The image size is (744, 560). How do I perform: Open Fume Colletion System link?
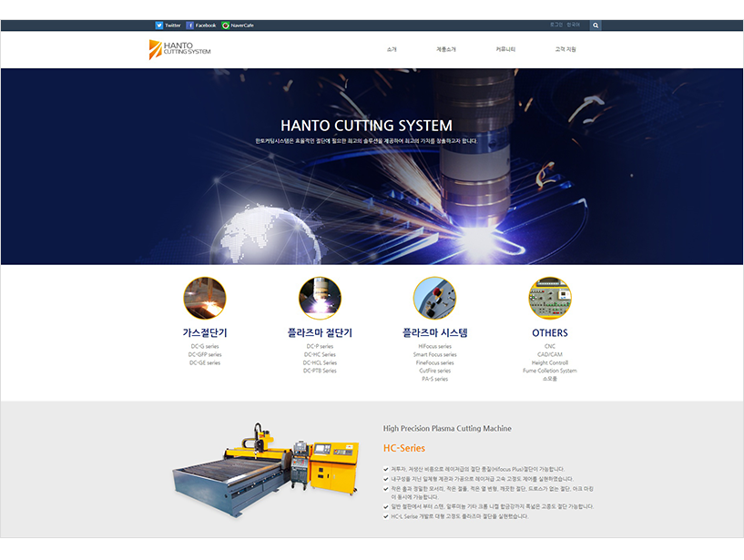tap(550, 371)
